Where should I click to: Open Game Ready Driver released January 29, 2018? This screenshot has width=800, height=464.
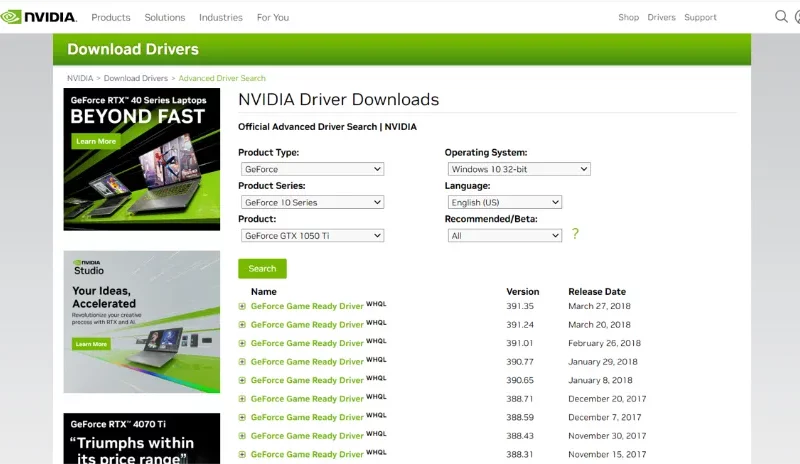[307, 362]
